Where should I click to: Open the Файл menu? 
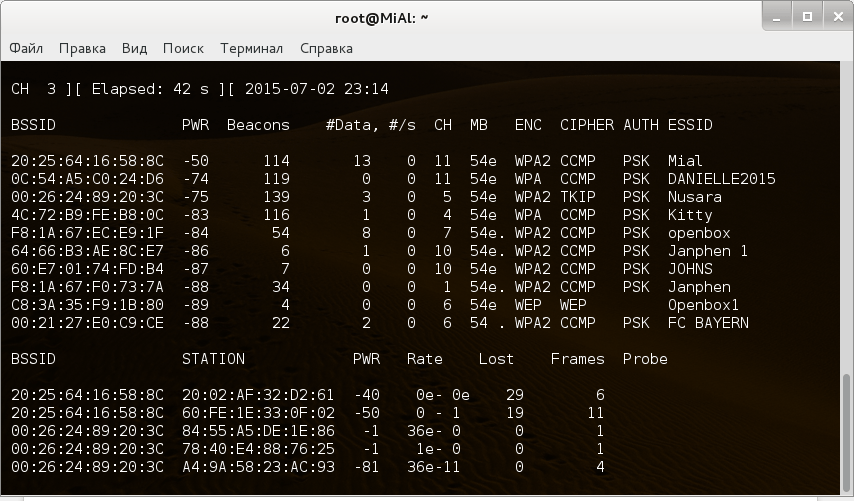27,48
